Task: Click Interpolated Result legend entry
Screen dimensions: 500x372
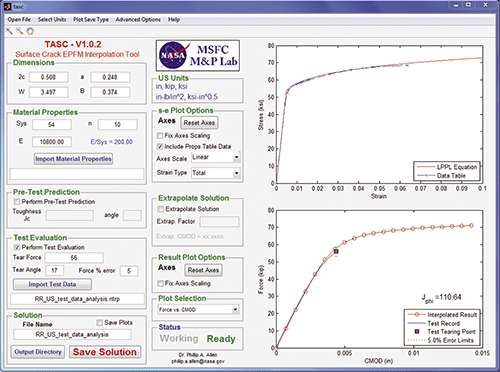Action: point(442,315)
